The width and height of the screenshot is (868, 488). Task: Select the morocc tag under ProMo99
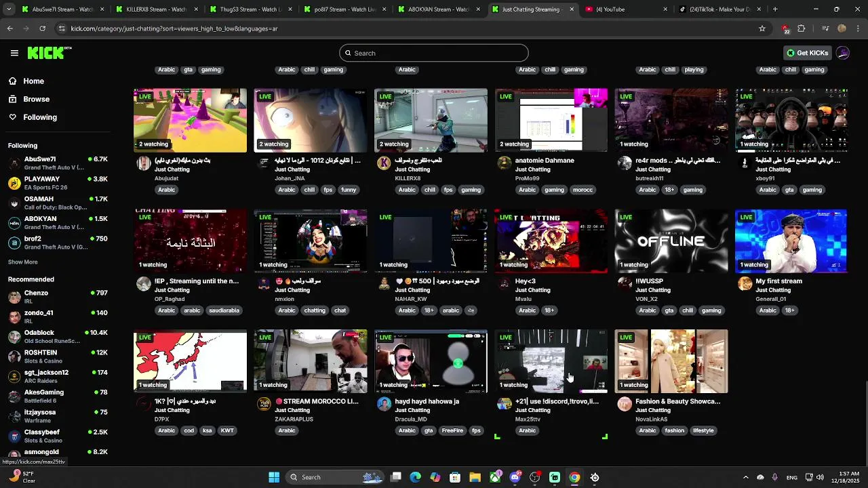583,190
